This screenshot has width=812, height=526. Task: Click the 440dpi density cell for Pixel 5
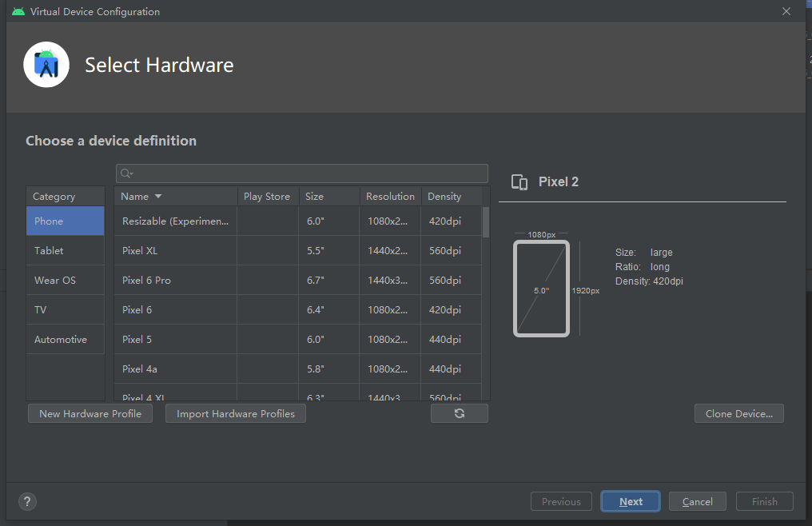[x=451, y=339]
